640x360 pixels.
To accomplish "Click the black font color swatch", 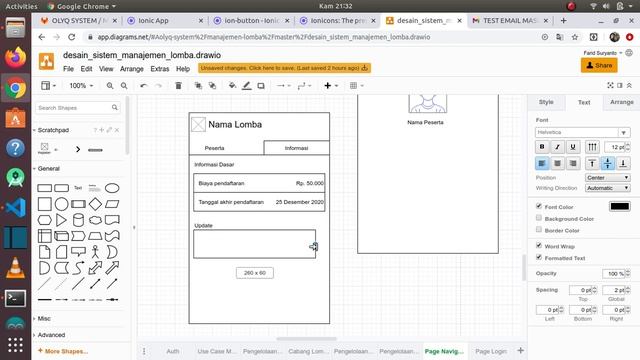I will (620, 207).
